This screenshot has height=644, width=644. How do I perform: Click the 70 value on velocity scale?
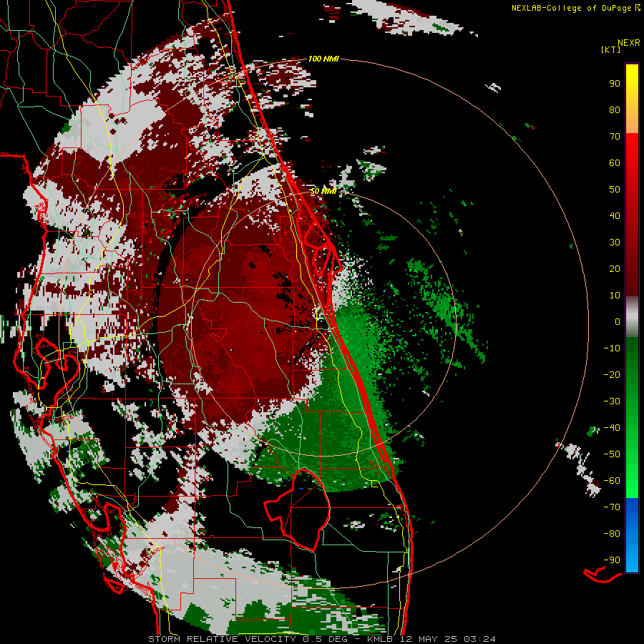[615, 137]
